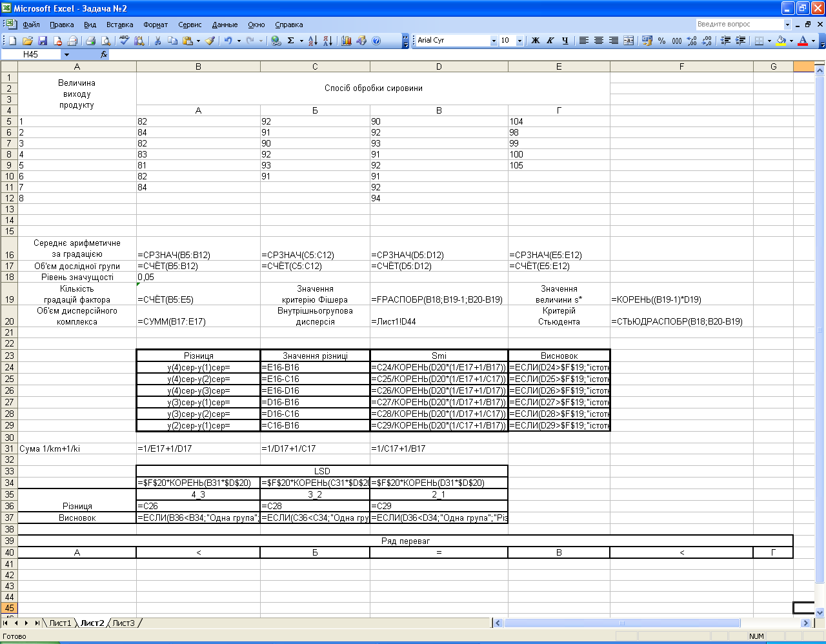826x644 pixels.
Task: Paste using clipboard icon
Action: click(188, 41)
